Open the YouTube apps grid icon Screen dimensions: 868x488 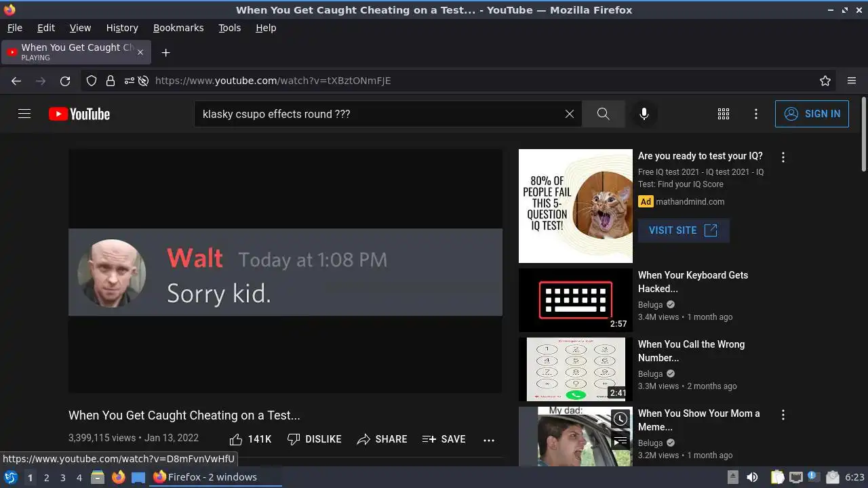click(x=724, y=114)
